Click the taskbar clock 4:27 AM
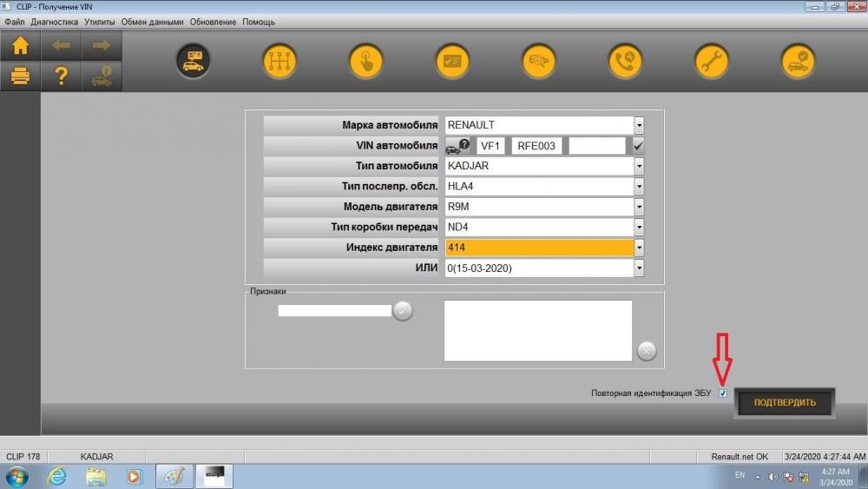 tap(835, 472)
